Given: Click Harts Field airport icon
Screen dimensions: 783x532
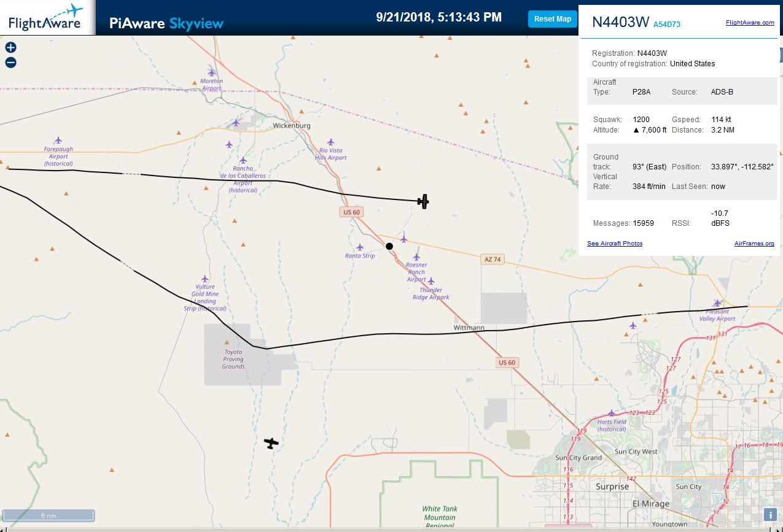Looking at the screenshot, I should tap(612, 413).
